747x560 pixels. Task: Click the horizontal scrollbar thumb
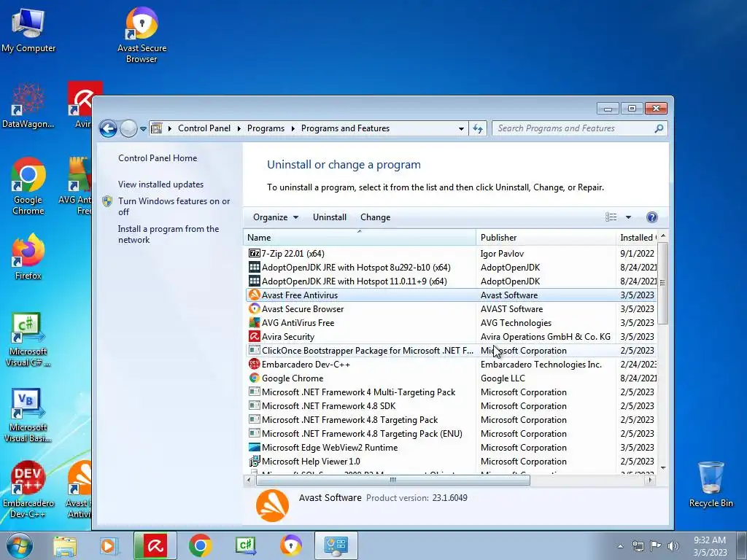click(x=392, y=480)
